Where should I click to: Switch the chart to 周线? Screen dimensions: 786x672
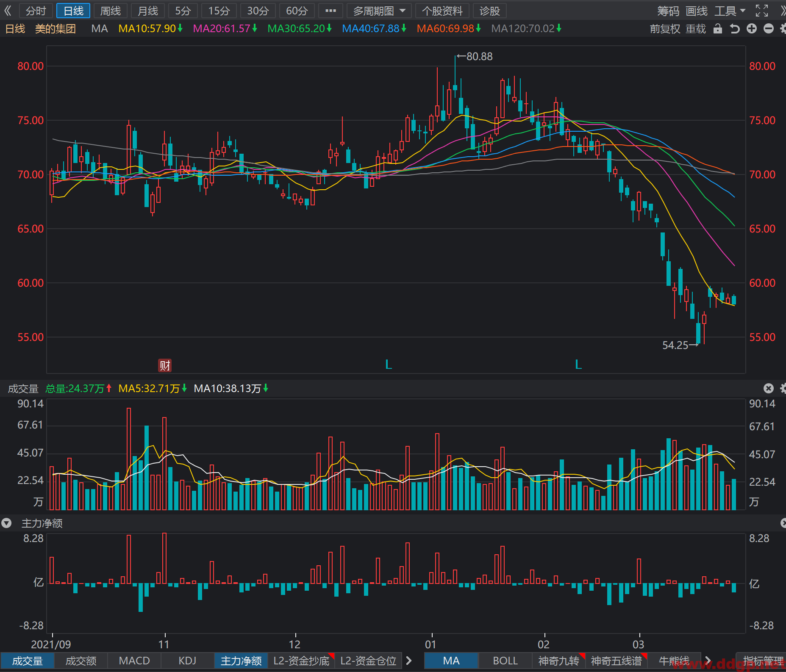click(111, 11)
